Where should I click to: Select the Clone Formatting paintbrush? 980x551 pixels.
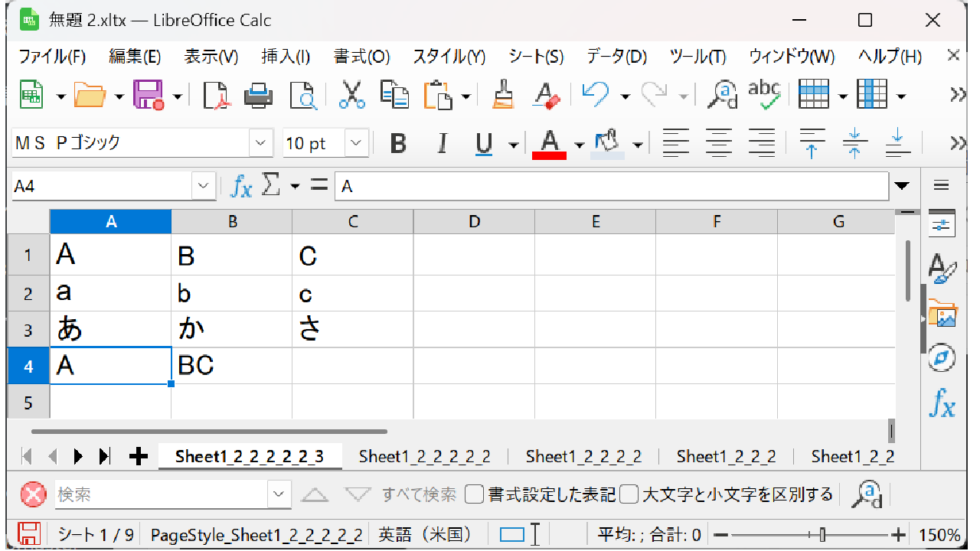point(502,95)
